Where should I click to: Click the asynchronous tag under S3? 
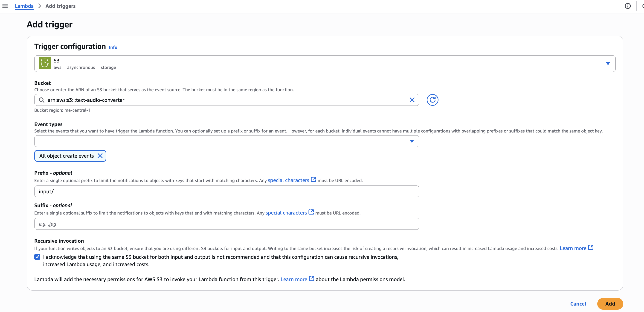click(81, 68)
